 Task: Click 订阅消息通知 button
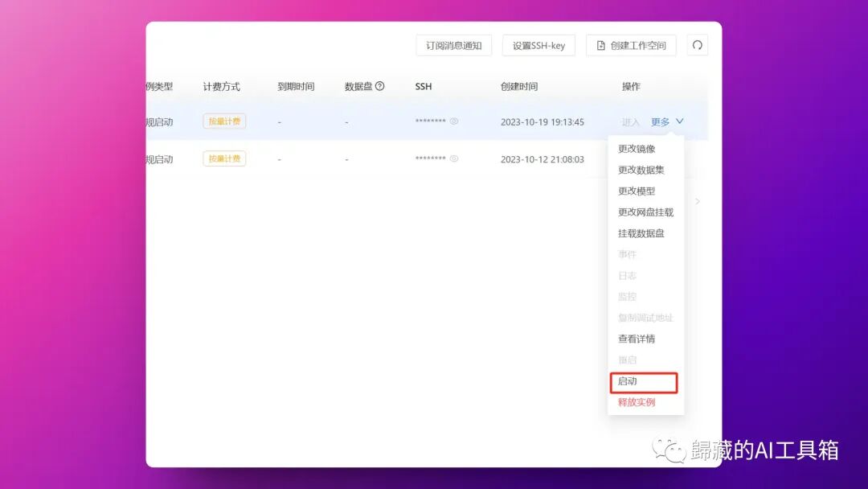click(x=454, y=45)
